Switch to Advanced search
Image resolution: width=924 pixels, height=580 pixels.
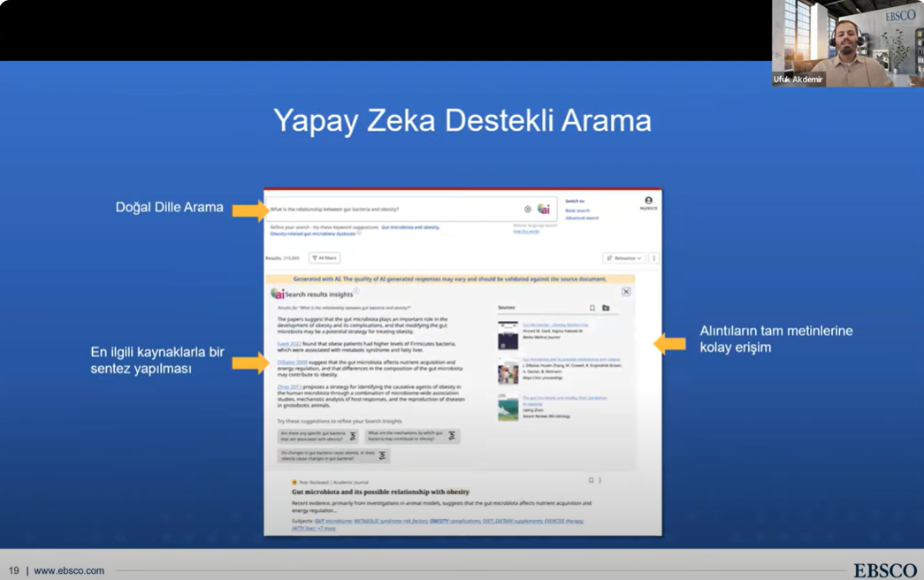tap(582, 217)
